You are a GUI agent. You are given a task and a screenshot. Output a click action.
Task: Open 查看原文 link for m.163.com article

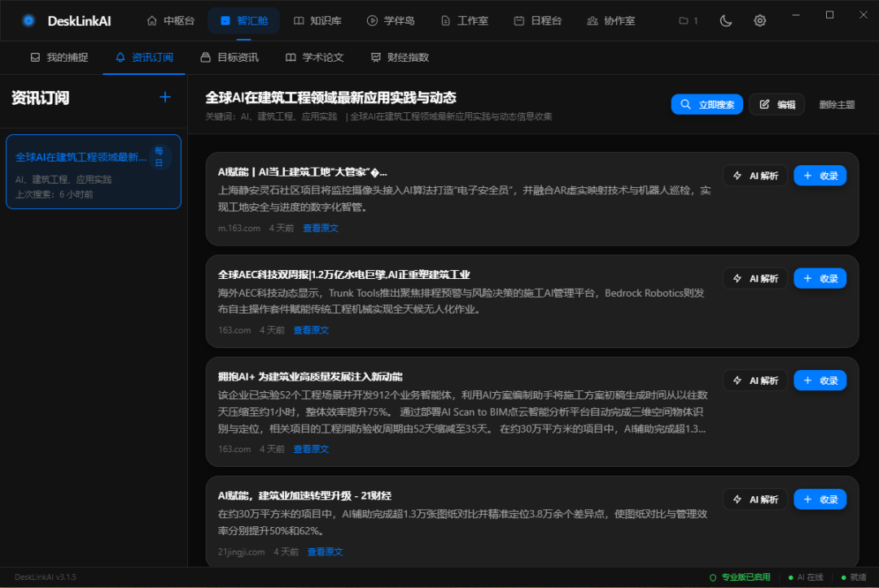(x=321, y=228)
